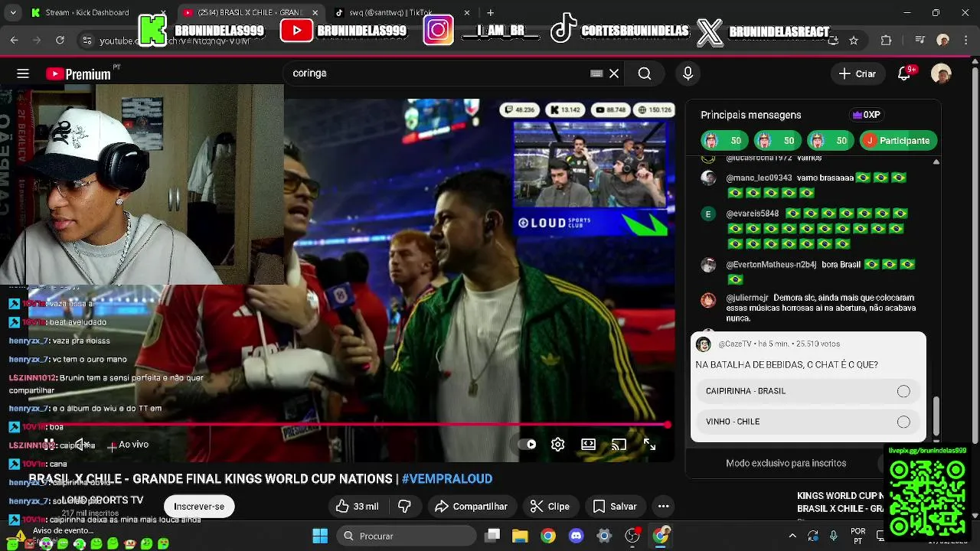Mute the video volume
The height and width of the screenshot is (551, 980).
click(x=82, y=445)
